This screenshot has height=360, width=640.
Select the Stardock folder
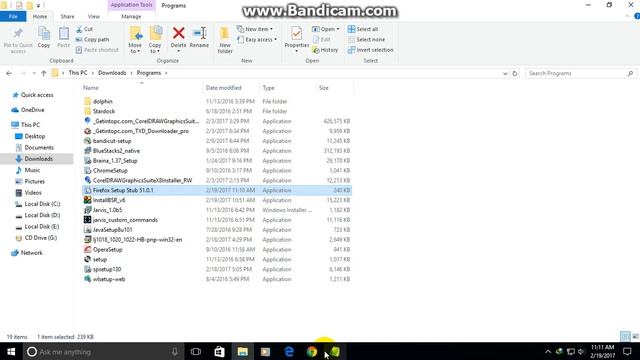104,111
